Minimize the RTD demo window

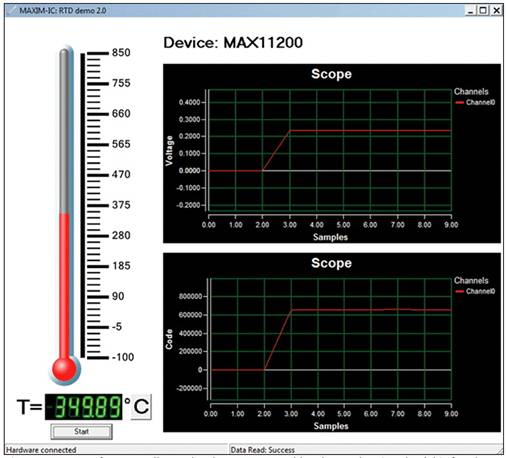point(470,11)
